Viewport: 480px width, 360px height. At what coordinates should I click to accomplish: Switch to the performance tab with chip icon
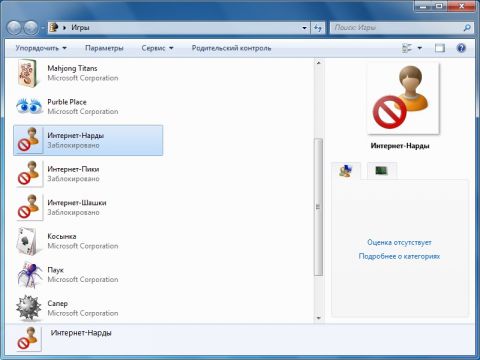coord(382,171)
